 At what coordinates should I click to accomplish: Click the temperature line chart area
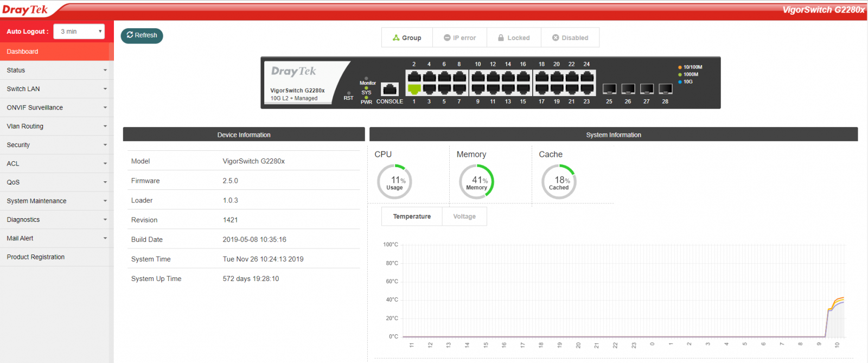pos(624,290)
